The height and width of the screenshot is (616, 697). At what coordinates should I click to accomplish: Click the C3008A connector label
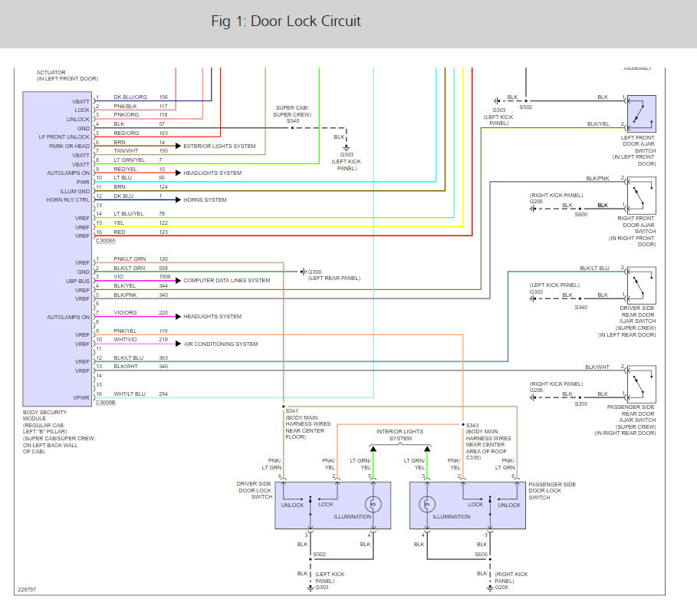coord(106,241)
